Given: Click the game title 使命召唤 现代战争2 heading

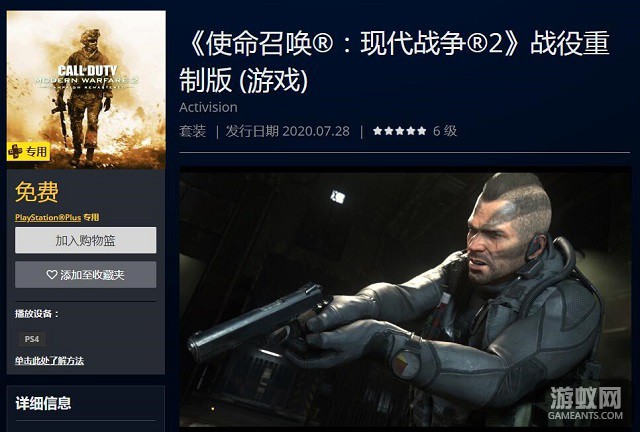Looking at the screenshot, I should [394, 61].
